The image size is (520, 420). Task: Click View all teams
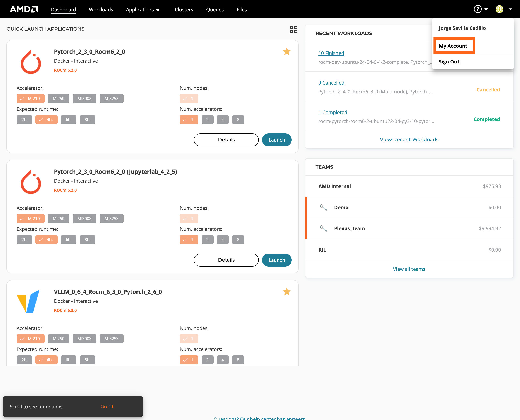[x=409, y=269]
